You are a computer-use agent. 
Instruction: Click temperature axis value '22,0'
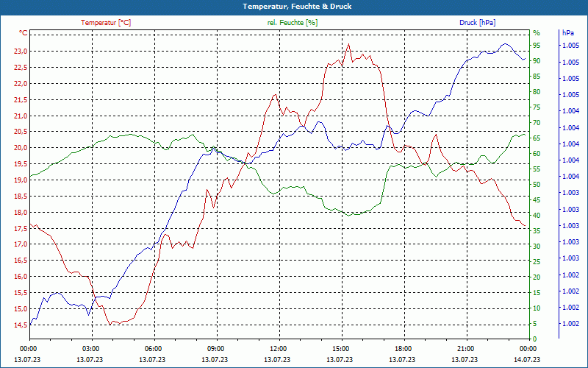21,84
